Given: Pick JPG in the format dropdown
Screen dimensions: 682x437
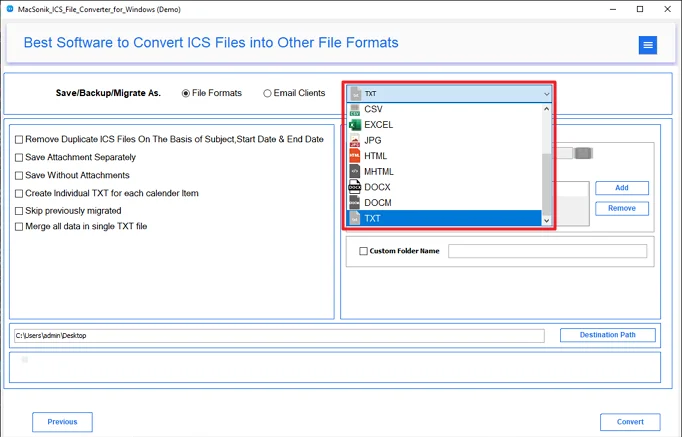Looking at the screenshot, I should click(x=444, y=140).
